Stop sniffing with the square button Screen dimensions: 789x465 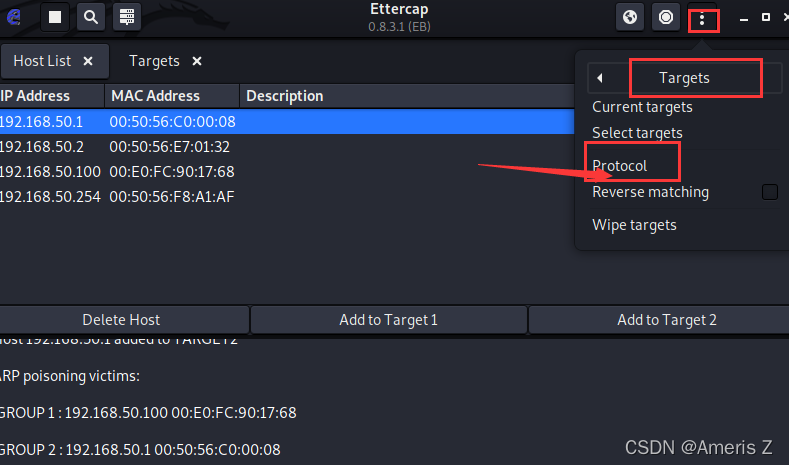pos(55,17)
